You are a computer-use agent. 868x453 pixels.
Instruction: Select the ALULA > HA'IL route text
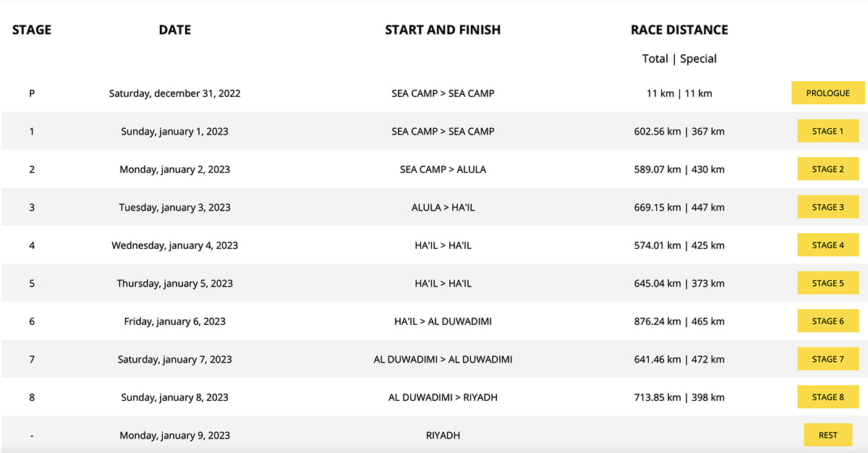click(443, 208)
